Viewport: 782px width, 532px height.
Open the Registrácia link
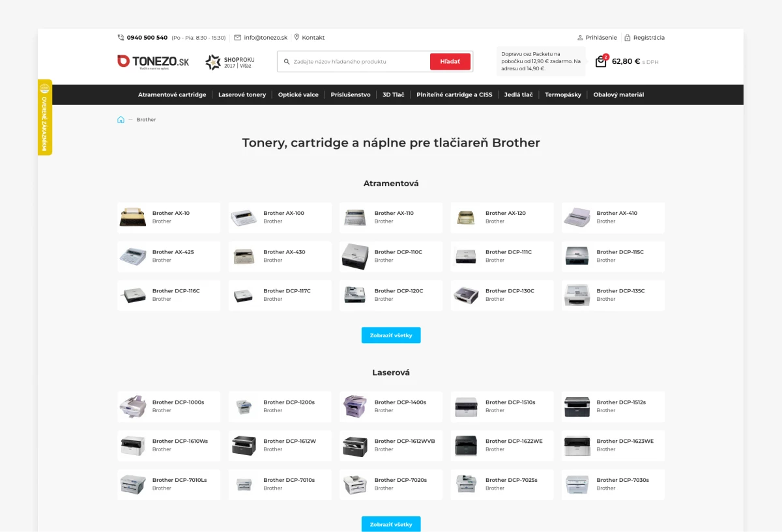point(649,38)
